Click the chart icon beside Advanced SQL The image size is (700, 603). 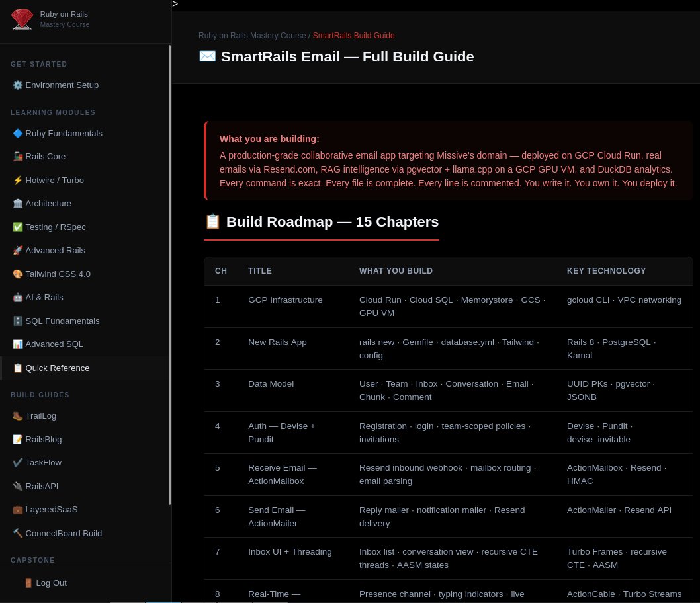pos(18,344)
